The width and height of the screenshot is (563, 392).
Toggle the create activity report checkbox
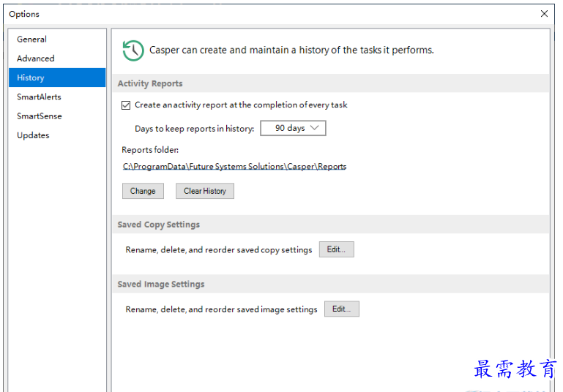click(126, 105)
